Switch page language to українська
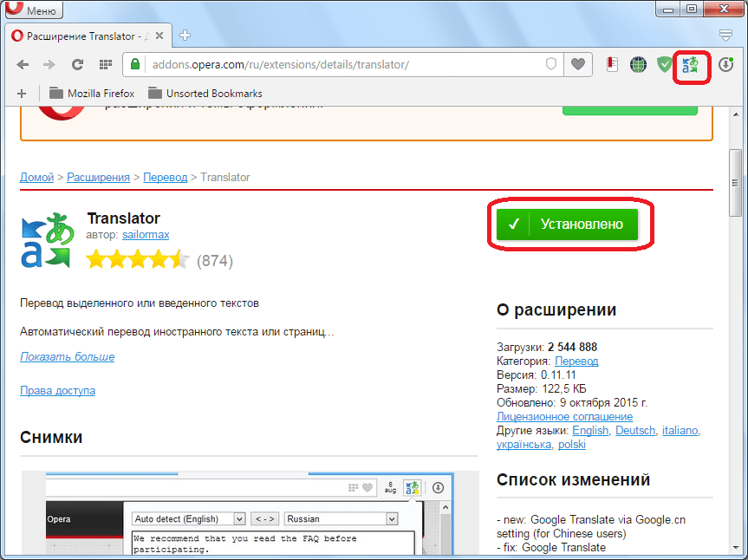Screen dimensions: 748x560 524,444
